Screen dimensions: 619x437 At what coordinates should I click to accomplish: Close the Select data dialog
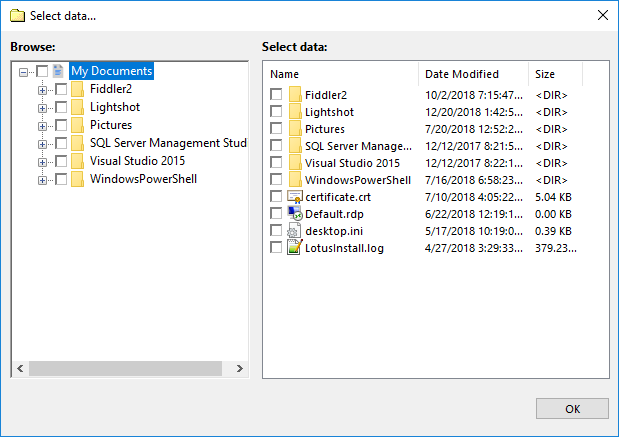pyautogui.click(x=602, y=16)
